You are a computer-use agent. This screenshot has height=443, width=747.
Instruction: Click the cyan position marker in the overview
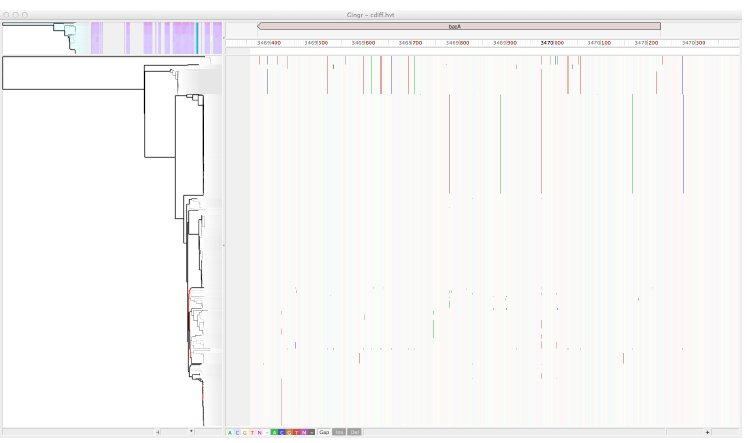pos(197,38)
